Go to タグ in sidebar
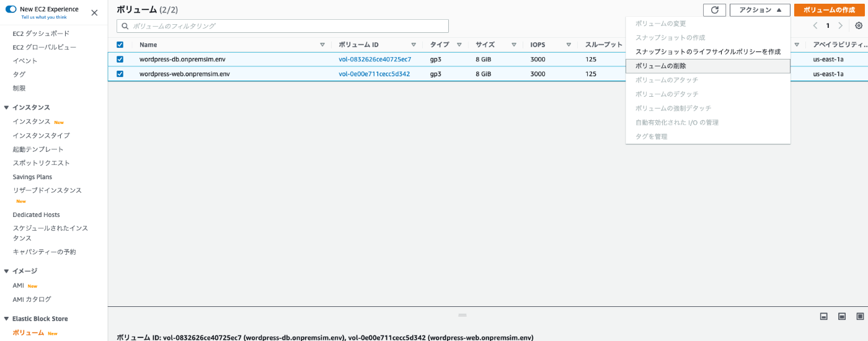 tap(19, 74)
